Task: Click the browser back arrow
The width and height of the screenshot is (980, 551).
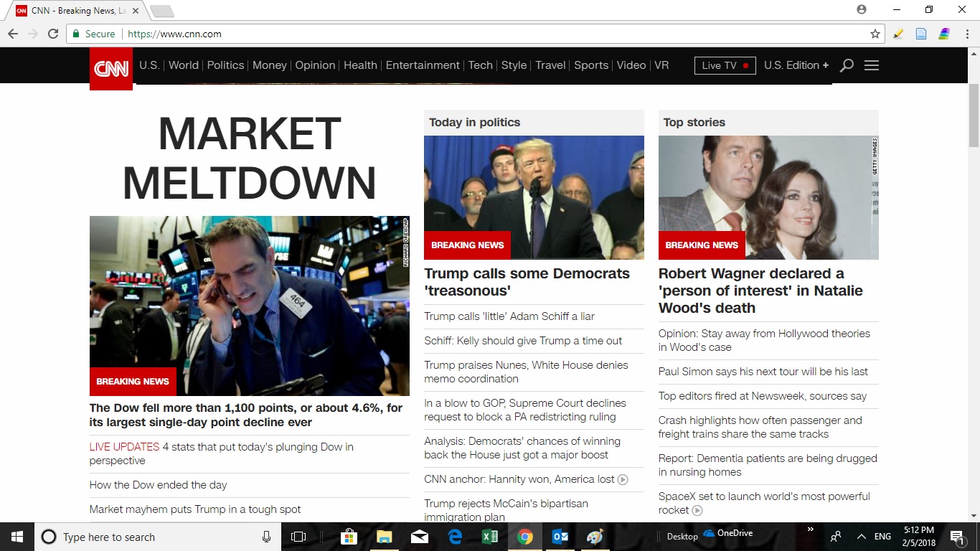Action: pos(13,34)
